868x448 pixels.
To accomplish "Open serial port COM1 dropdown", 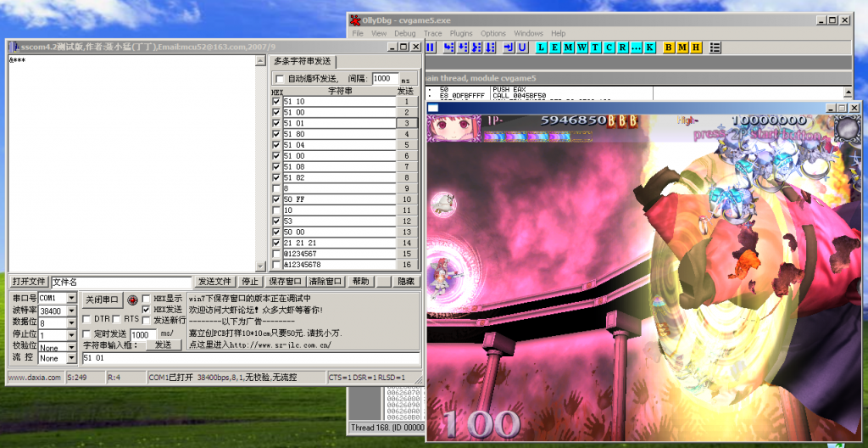I will tap(71, 299).
